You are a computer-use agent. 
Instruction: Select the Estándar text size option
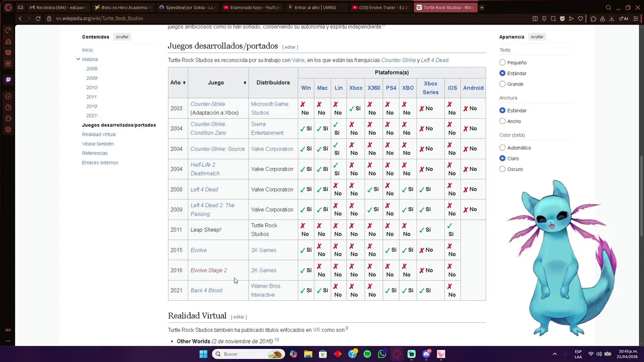coord(502,73)
